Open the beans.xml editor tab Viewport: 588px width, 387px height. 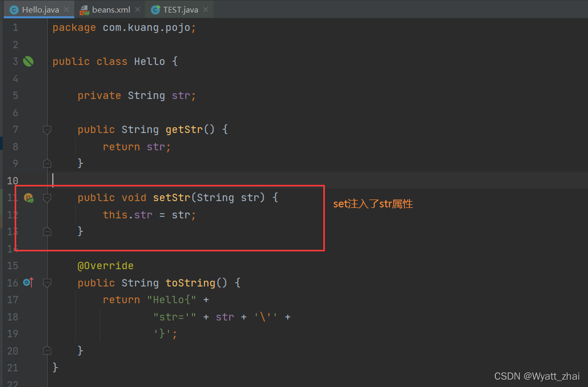point(110,9)
